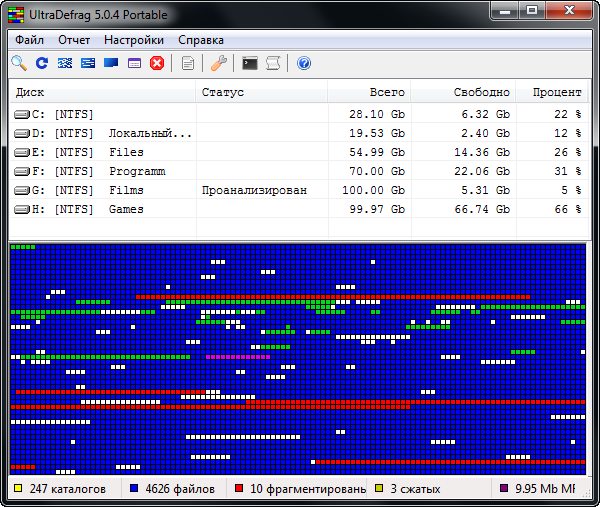The width and height of the screenshot is (600, 507).
Task: Click the red fragmented legend swatch
Action: coord(240,489)
